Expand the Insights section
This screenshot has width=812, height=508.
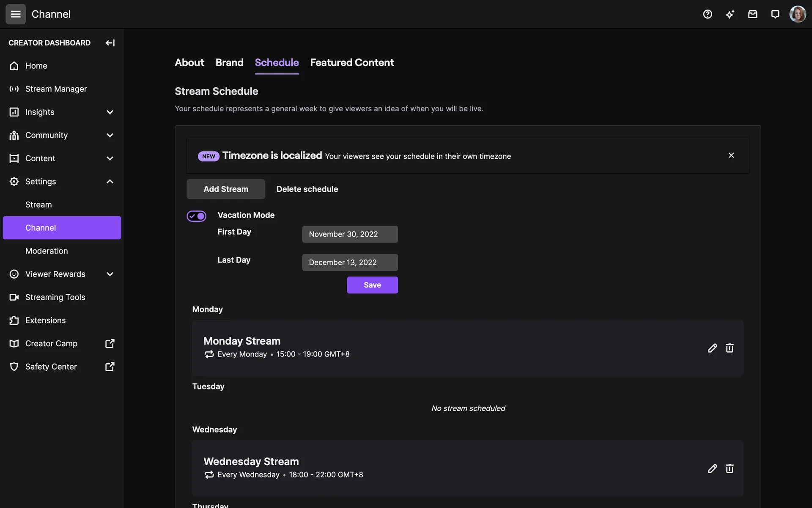tap(110, 112)
